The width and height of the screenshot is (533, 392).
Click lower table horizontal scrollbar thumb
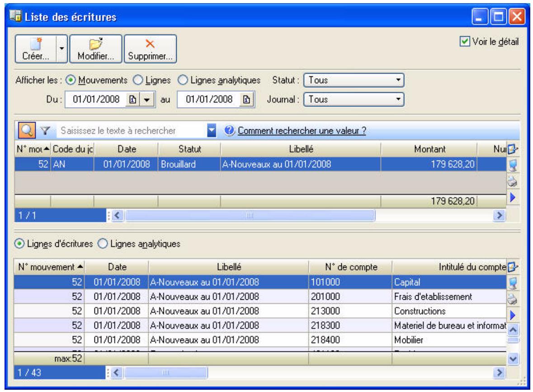click(166, 373)
